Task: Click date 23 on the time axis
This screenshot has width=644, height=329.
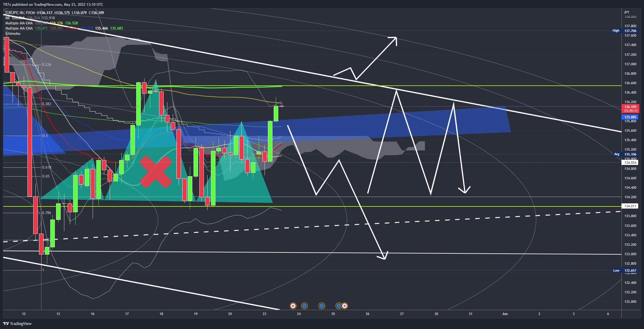Action: coord(264,314)
